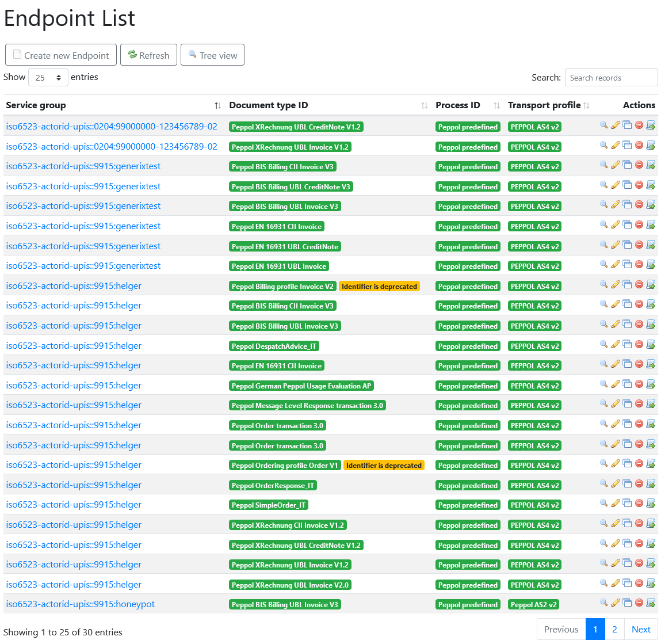Image resolution: width=661 pixels, height=644 pixels.
Task: Open the Show entries count dropdown
Action: (48, 78)
